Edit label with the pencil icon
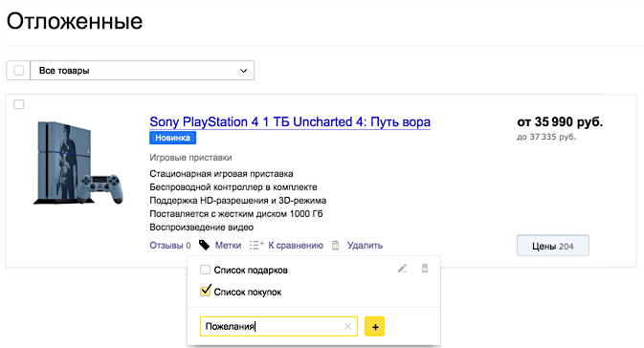 point(403,269)
